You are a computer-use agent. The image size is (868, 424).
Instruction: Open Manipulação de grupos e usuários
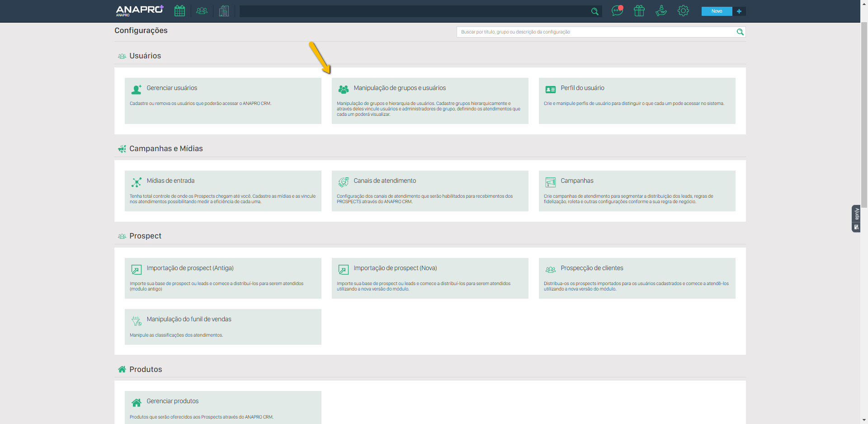429,100
